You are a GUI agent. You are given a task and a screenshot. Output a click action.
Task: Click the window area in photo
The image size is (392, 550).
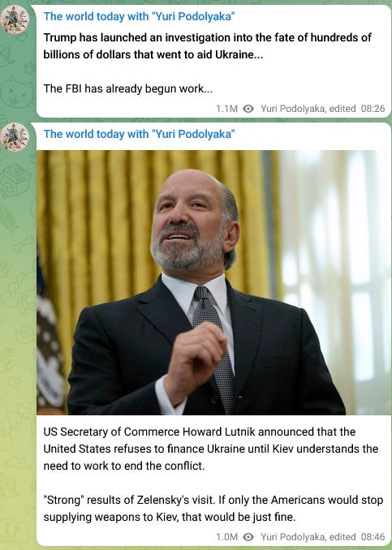coord(337,263)
